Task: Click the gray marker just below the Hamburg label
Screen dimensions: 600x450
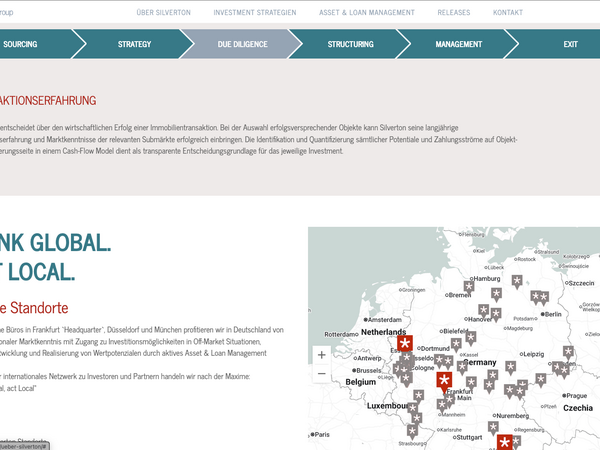Action: point(469,287)
